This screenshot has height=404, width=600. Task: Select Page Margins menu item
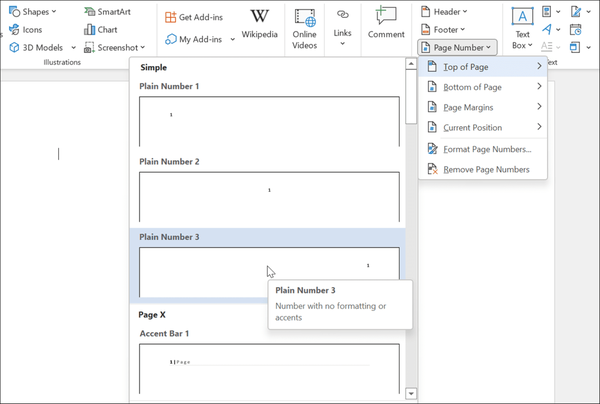coord(483,107)
